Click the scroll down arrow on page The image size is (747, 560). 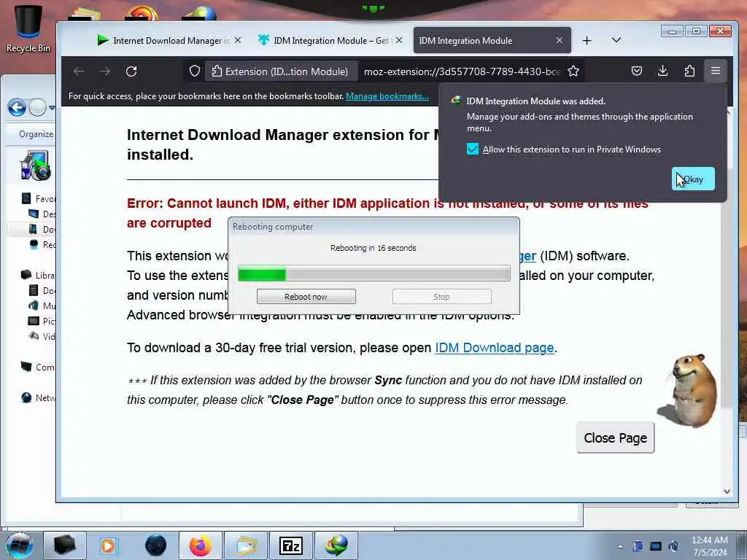(727, 491)
